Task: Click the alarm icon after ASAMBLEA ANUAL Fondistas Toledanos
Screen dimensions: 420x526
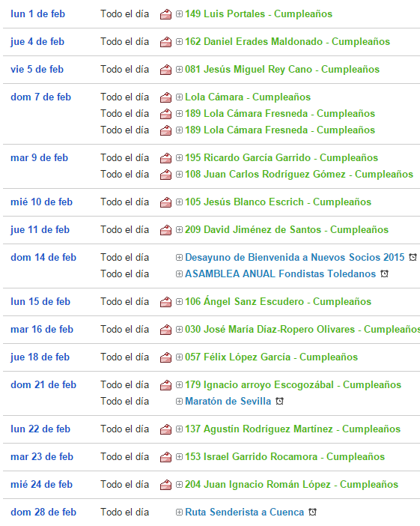Action: (385, 273)
